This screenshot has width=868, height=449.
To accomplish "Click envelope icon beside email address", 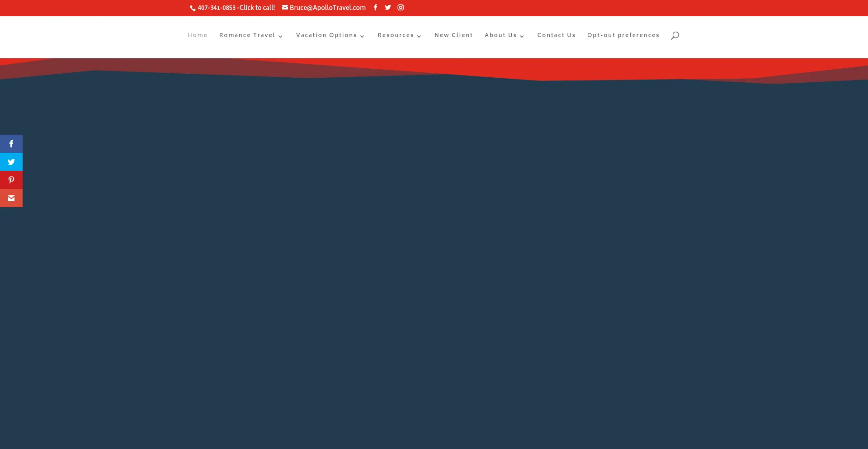I will pos(285,8).
